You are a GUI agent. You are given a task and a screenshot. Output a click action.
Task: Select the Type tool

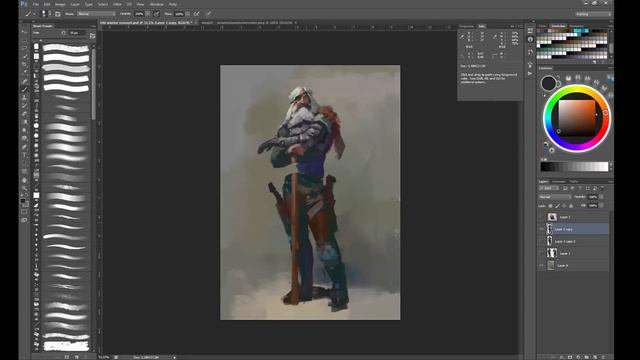click(24, 155)
